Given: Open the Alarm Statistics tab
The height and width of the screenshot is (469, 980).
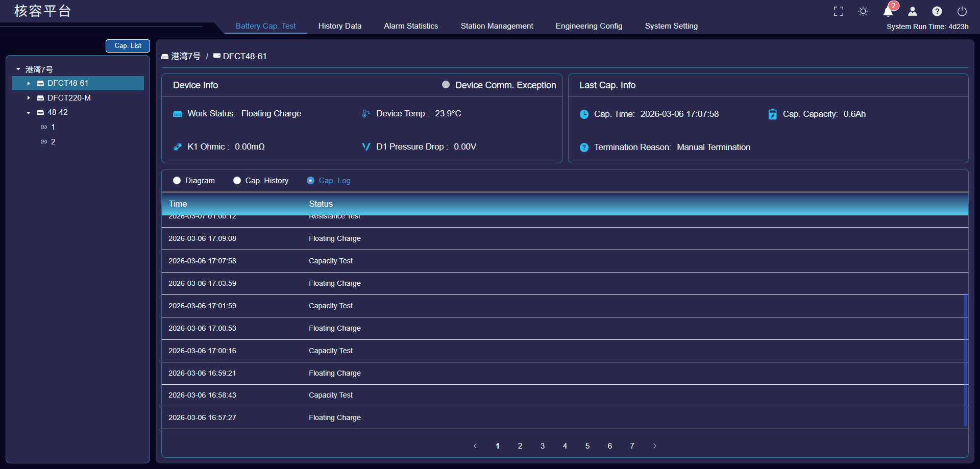Looking at the screenshot, I should [x=411, y=26].
